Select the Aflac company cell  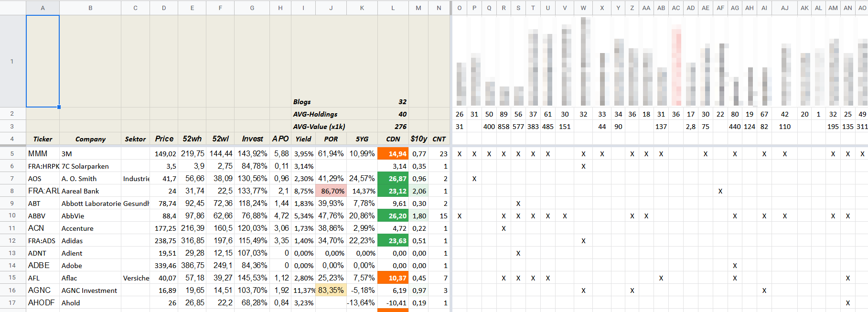click(x=90, y=278)
